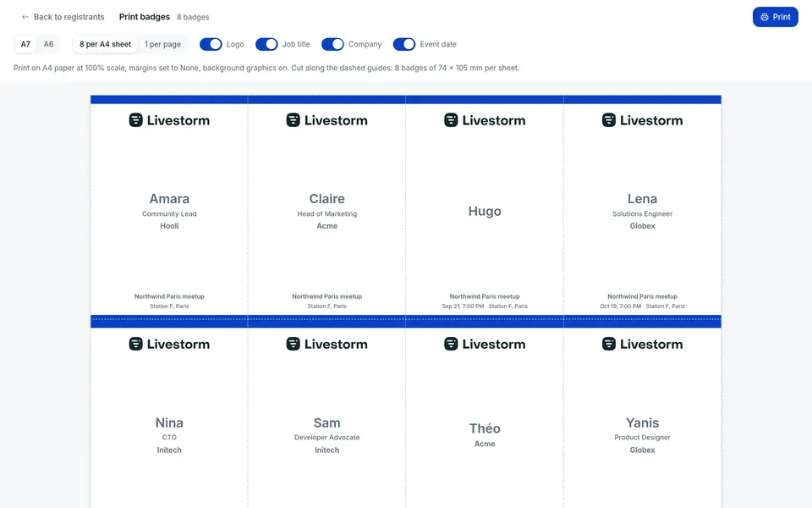812x508 pixels.
Task: Click Solutions Engineer job title text
Action: pyautogui.click(x=642, y=213)
